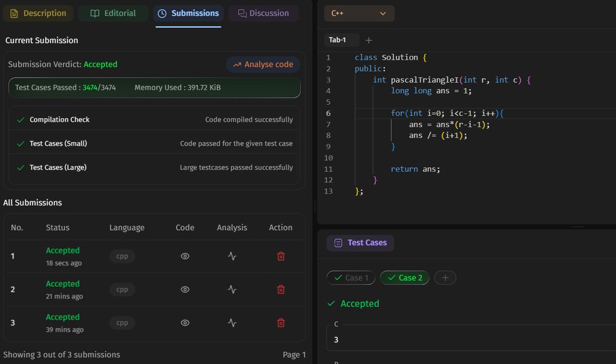
Task: Add a new editor tab with plus icon
Action: click(x=369, y=40)
